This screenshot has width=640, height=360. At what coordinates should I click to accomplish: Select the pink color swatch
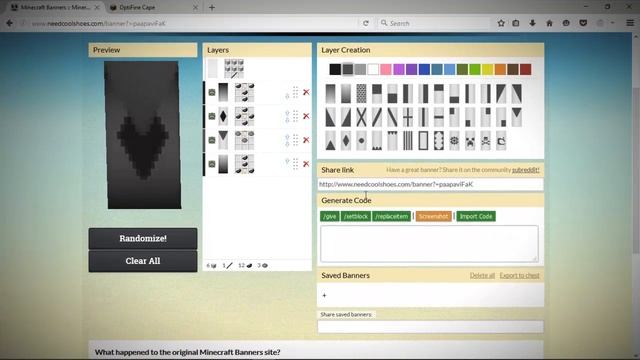click(386, 69)
